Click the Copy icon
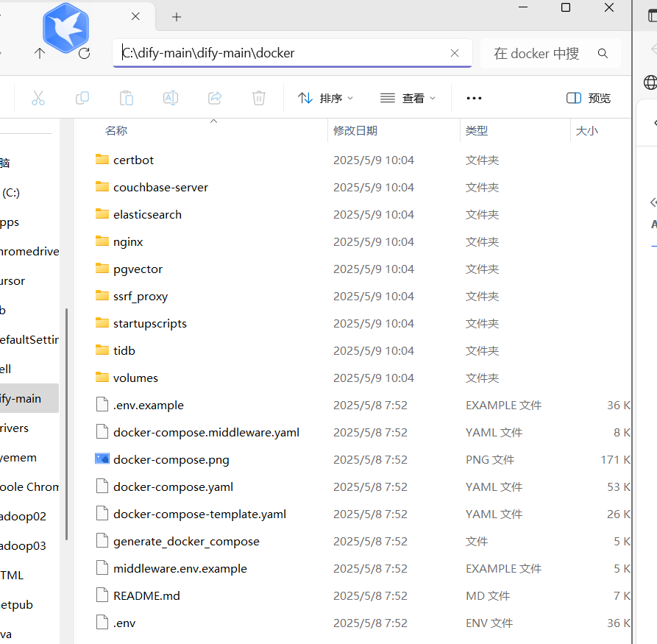657x644 pixels. click(82, 98)
